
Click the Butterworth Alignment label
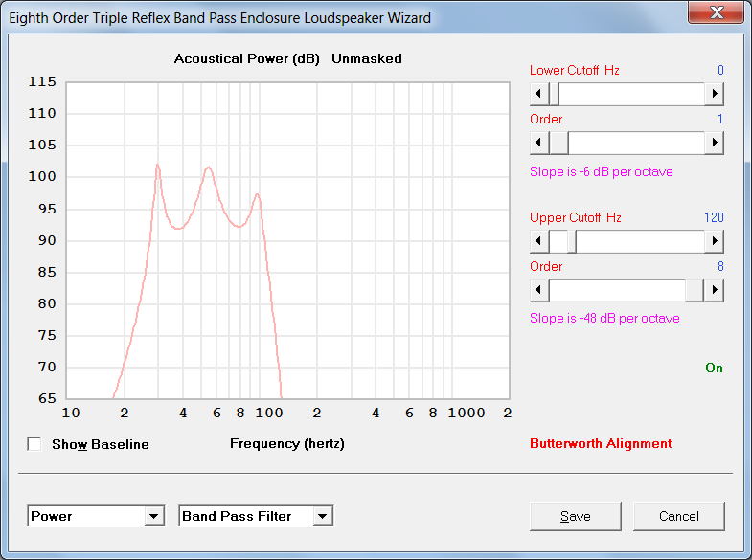point(601,443)
